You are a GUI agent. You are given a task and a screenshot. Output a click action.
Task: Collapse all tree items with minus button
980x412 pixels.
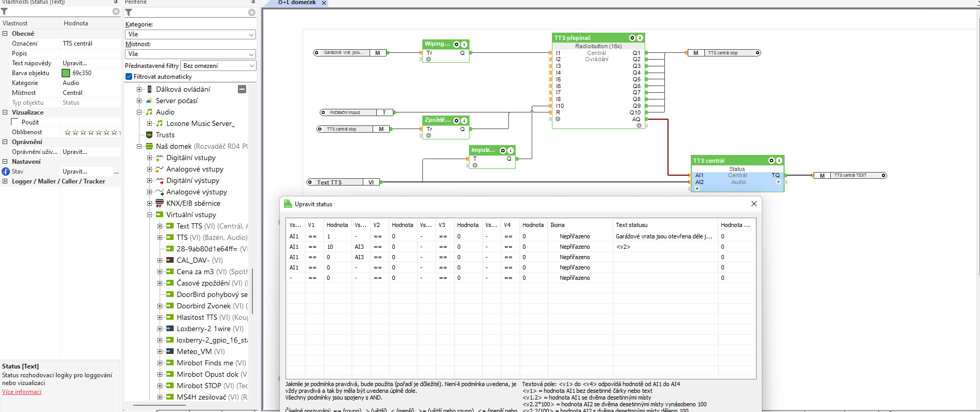(242, 89)
